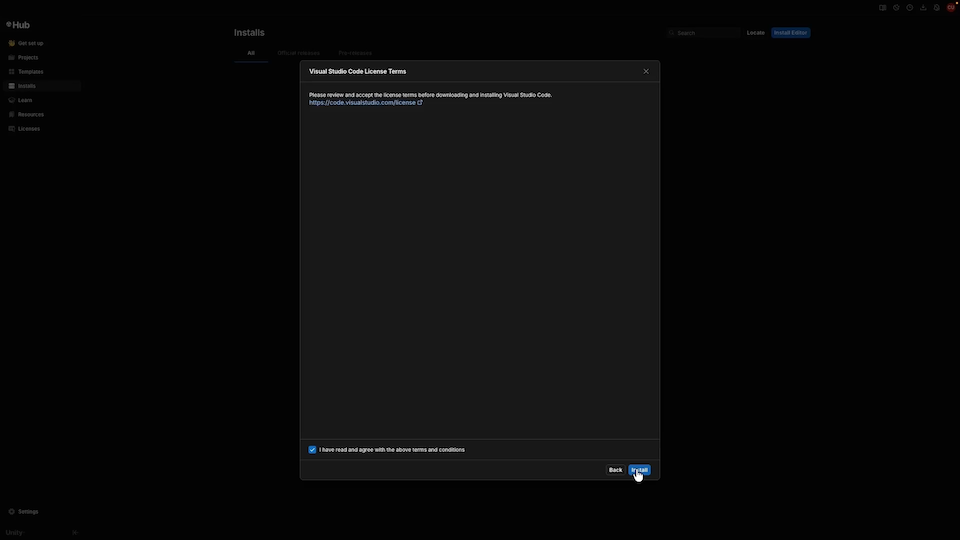Open the code.visualstudio.com/license link
The width and height of the screenshot is (960, 540).
click(x=362, y=102)
